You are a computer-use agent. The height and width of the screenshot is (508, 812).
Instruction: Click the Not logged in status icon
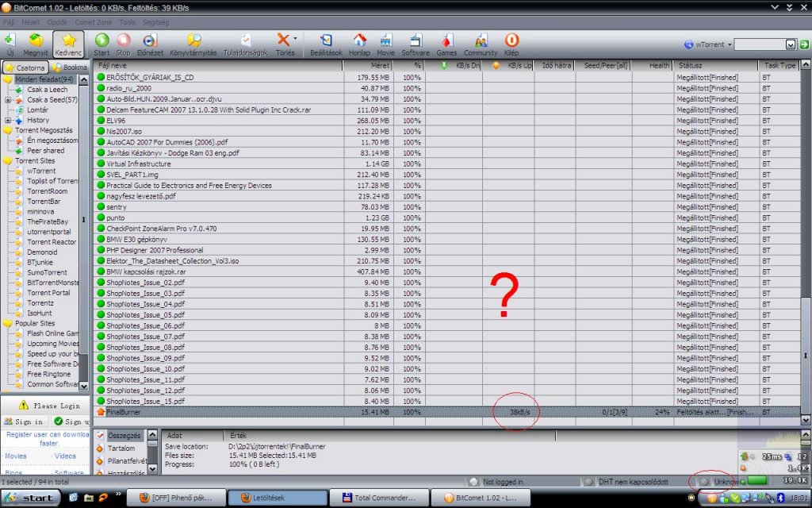click(473, 482)
